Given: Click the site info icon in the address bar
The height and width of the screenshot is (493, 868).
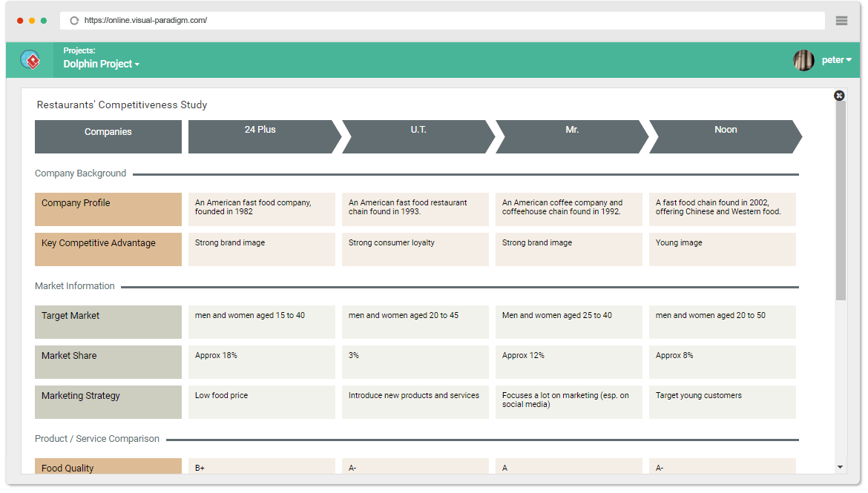Looking at the screenshot, I should (x=72, y=21).
